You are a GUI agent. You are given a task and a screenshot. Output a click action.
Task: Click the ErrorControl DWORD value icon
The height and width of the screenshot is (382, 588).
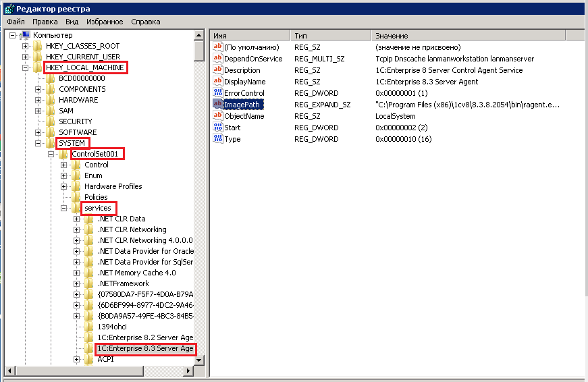coord(217,93)
